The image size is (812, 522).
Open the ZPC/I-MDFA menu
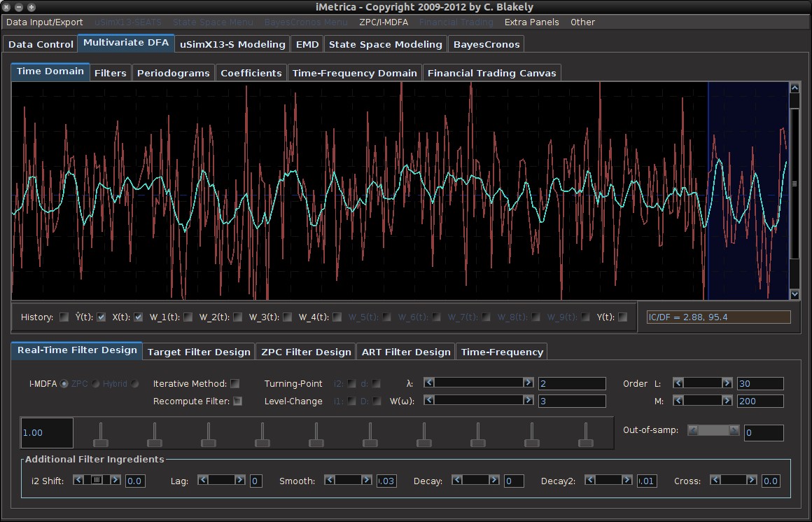pyautogui.click(x=383, y=22)
